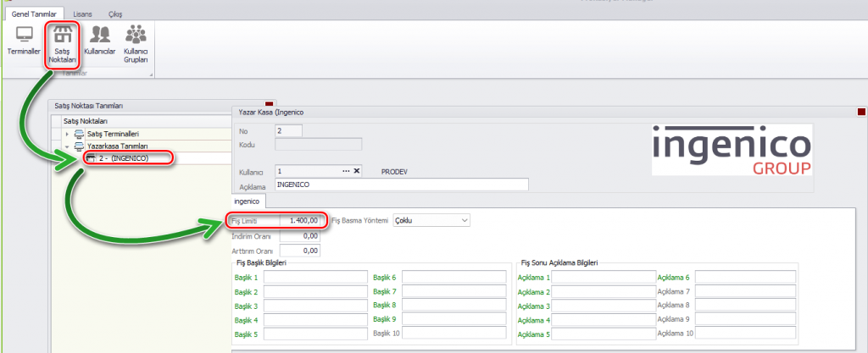The height and width of the screenshot is (353, 868).
Task: Open Kullanıcılar ribbon icon
Action: tap(100, 40)
